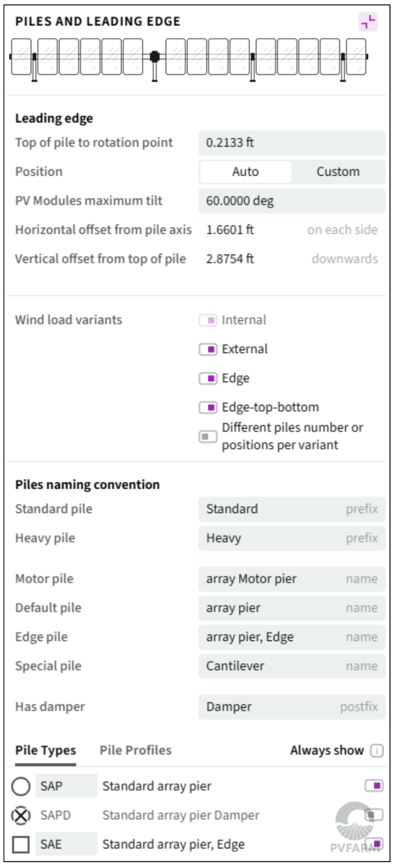Select the Pile Types tab
The width and height of the screenshot is (394, 868).
pyautogui.click(x=45, y=750)
